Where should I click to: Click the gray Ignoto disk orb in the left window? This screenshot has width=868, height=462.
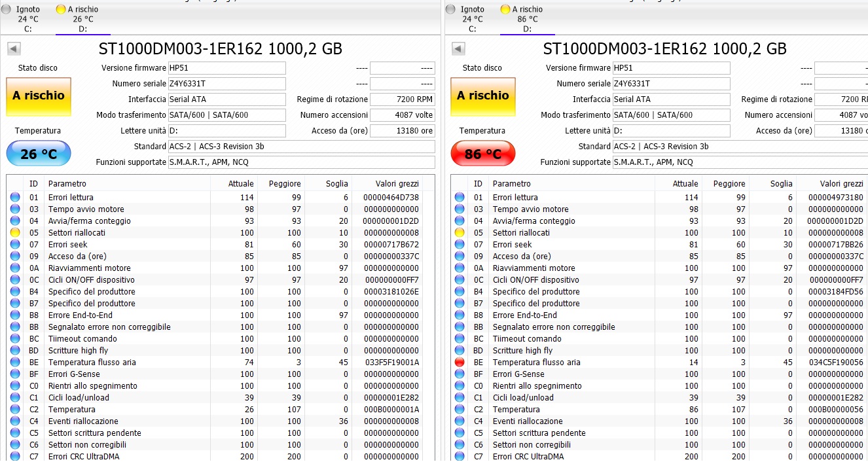pos(7,9)
